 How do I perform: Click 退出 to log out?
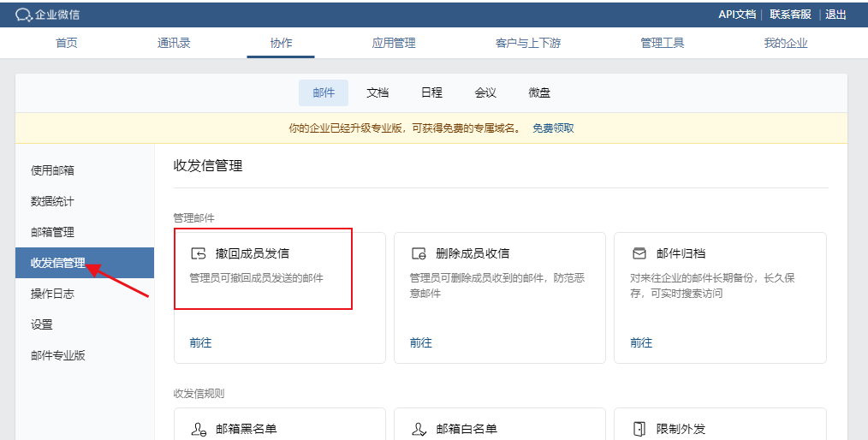835,15
